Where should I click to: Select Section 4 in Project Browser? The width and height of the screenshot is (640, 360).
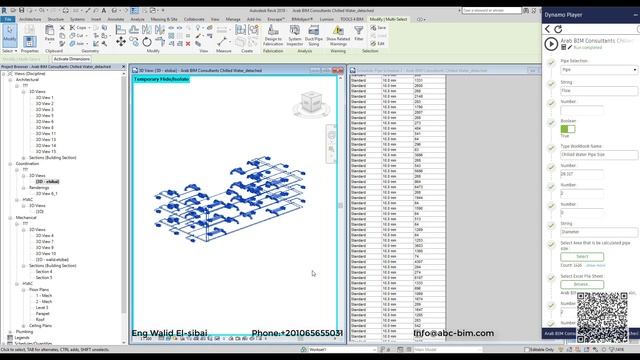tap(44, 272)
